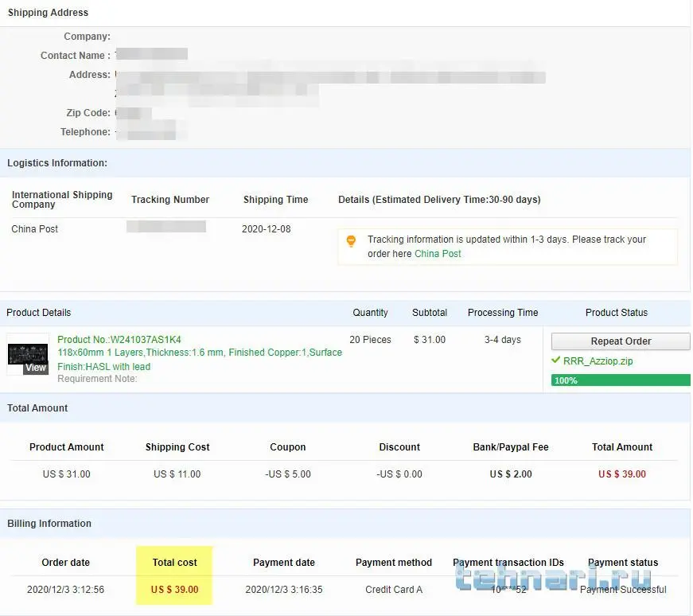Image resolution: width=693 pixels, height=616 pixels.
Task: Select the -US $ 5.00 coupon value
Action: click(x=288, y=474)
